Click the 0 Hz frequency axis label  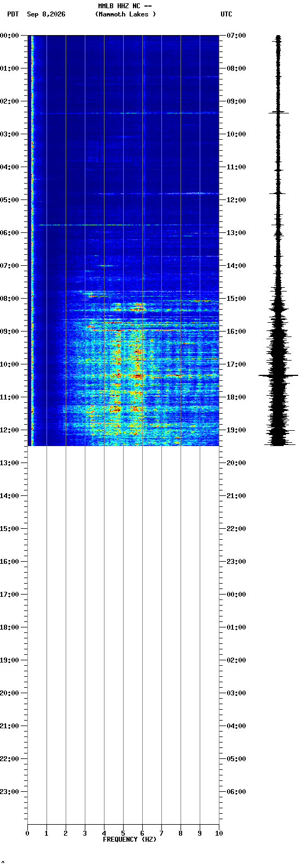pyautogui.click(x=27, y=833)
